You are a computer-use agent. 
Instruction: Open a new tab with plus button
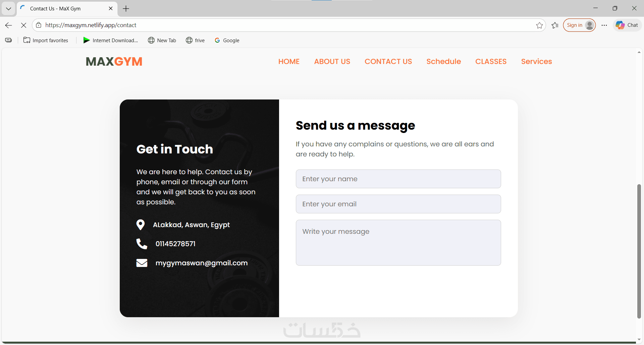(126, 9)
